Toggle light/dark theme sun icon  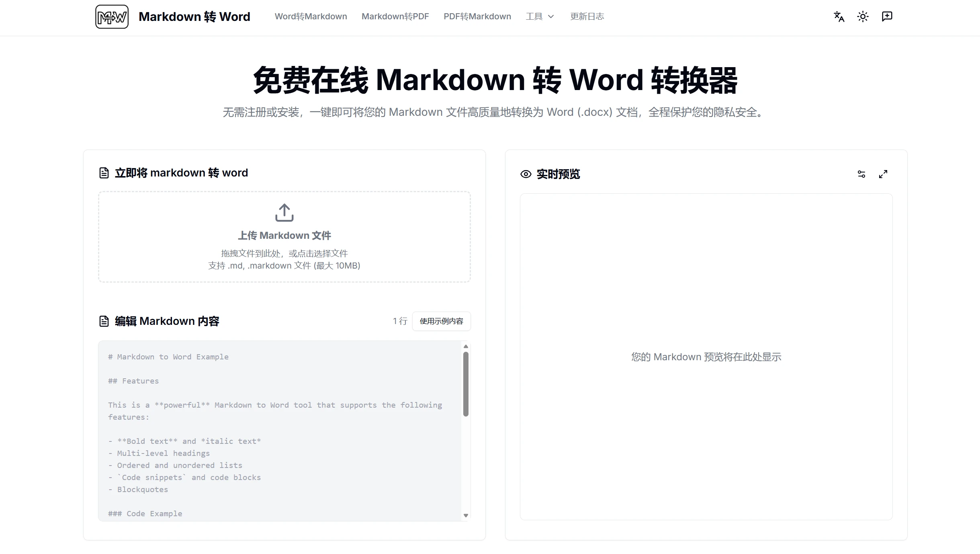[863, 16]
